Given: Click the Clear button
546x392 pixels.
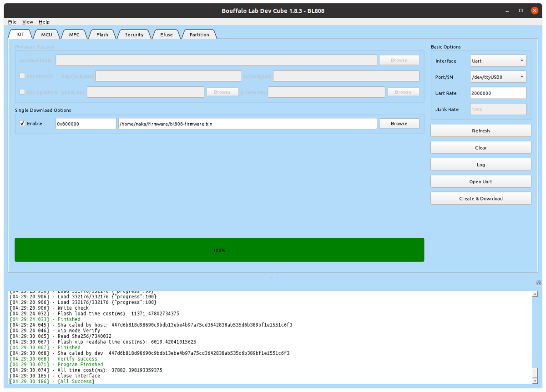Looking at the screenshot, I should [x=481, y=147].
